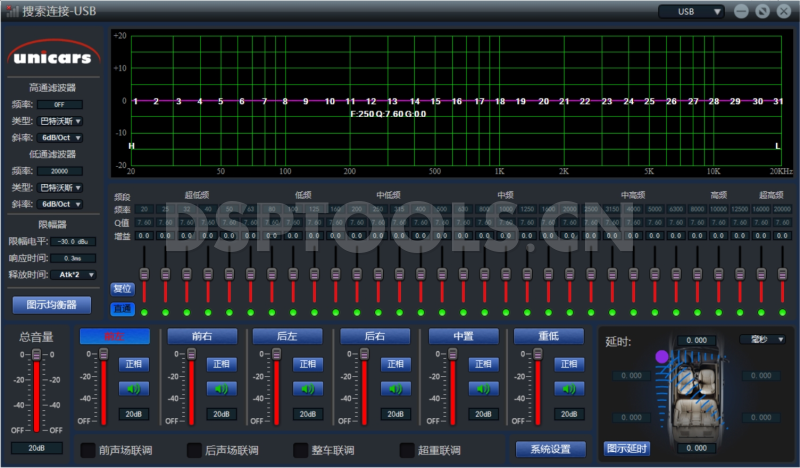This screenshot has height=468, width=800.
Task: Mute the 后左 channel via speaker icon
Action: click(308, 389)
